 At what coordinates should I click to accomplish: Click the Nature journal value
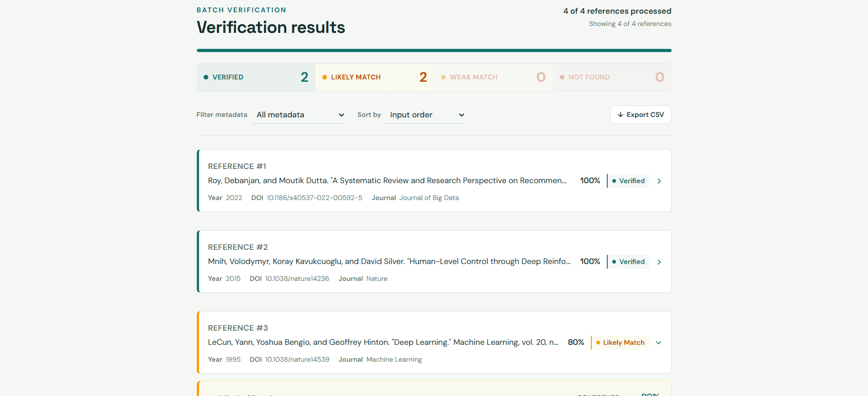377,279
